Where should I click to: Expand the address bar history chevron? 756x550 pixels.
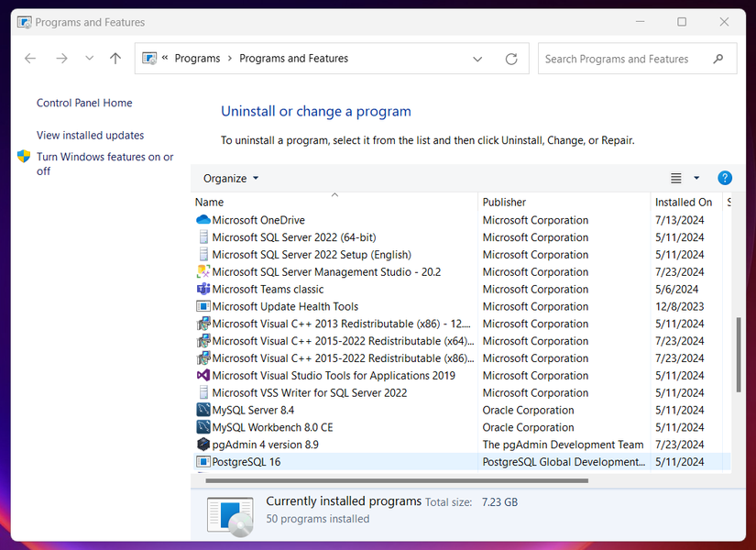point(477,58)
